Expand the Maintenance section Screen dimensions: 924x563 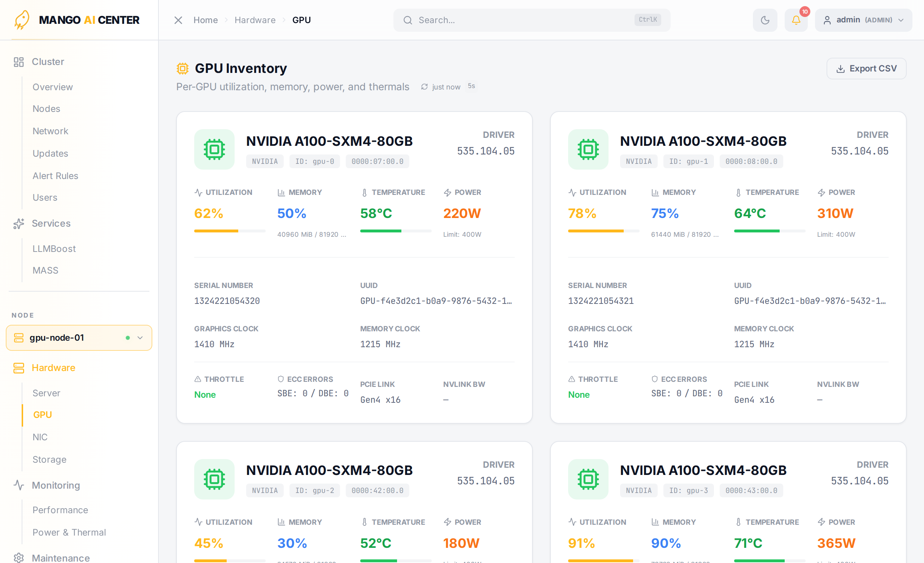click(60, 558)
